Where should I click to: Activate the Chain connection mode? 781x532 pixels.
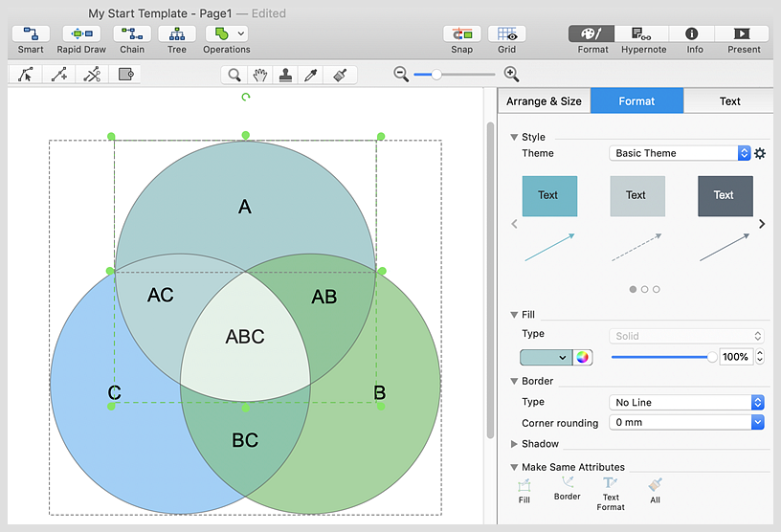pyautogui.click(x=132, y=34)
